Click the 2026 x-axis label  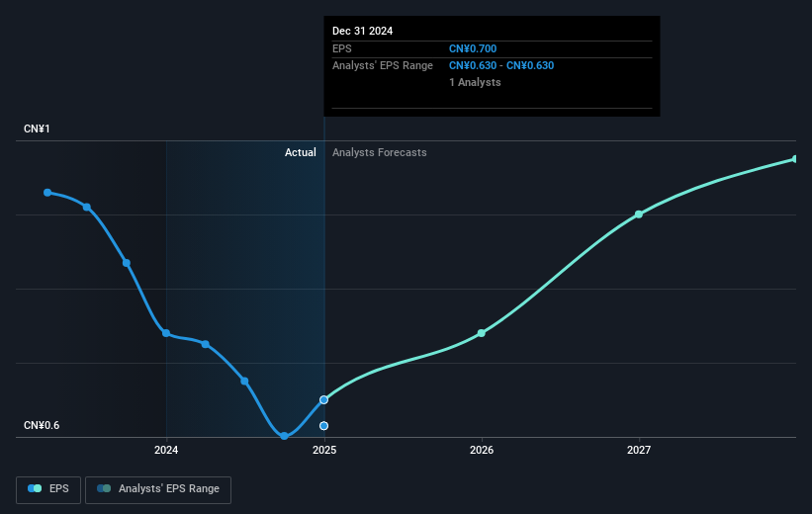[482, 450]
